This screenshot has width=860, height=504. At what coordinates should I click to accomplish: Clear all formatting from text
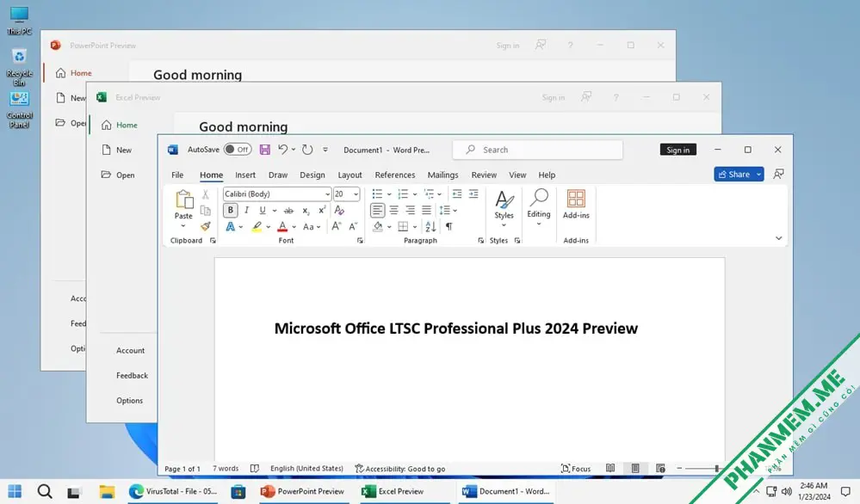(x=339, y=211)
